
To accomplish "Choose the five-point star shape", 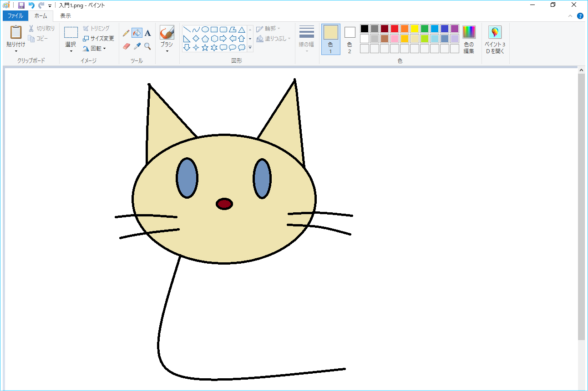I will tap(205, 48).
